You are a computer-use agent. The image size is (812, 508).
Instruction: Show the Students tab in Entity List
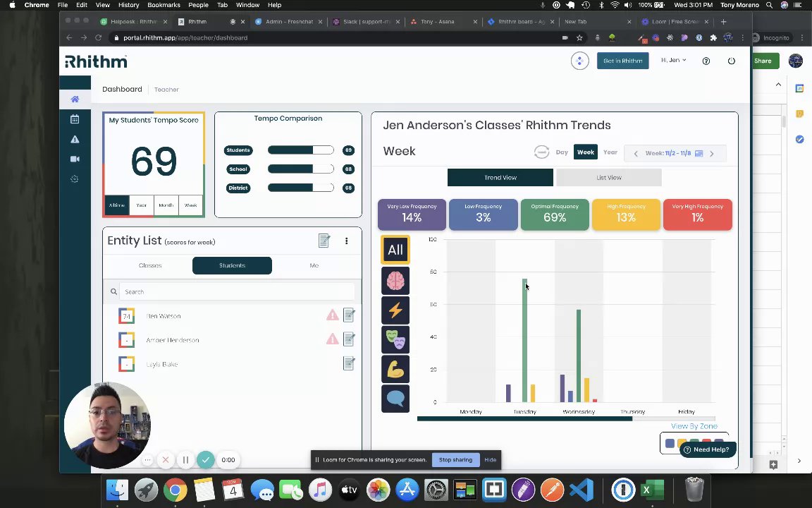(x=232, y=265)
